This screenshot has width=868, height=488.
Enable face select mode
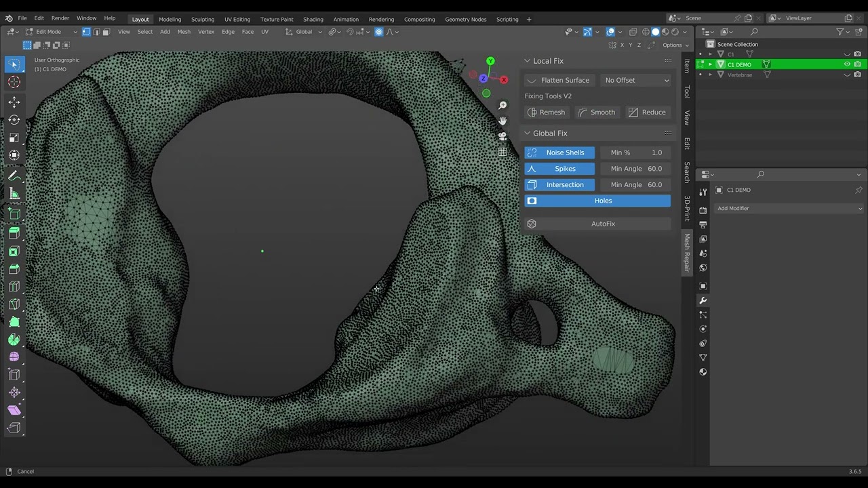[x=106, y=32]
